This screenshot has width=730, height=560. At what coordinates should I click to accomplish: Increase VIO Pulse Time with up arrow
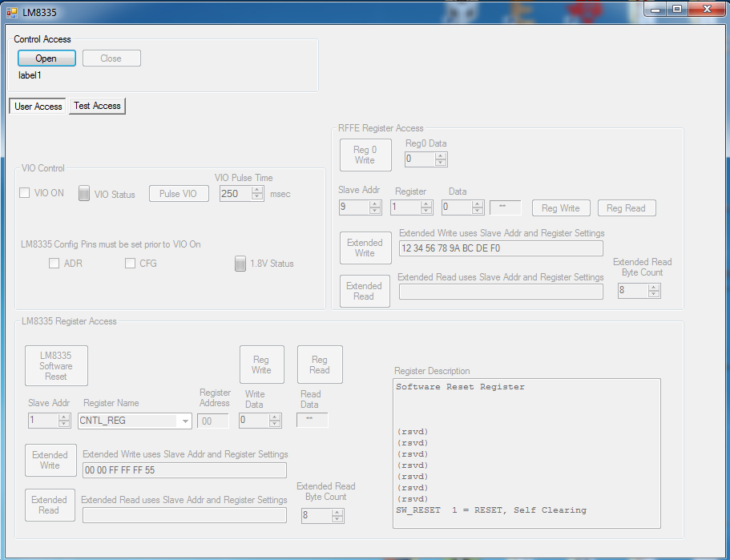pyautogui.click(x=257, y=190)
